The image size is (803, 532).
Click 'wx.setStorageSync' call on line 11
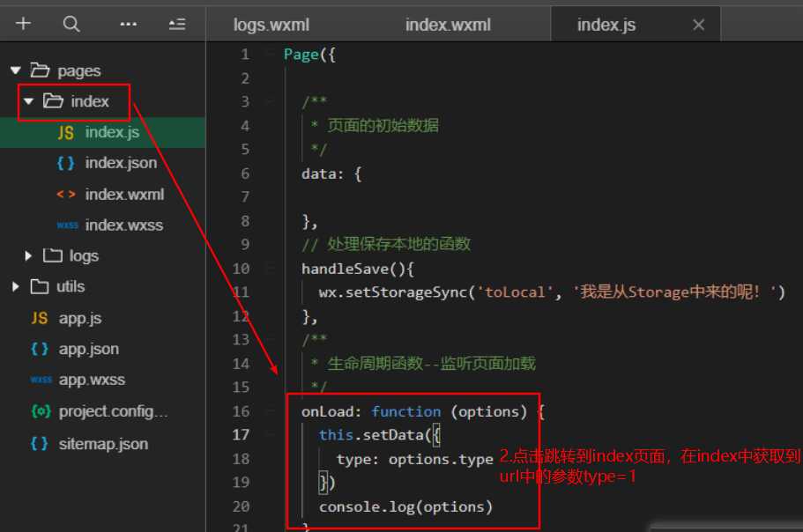pos(393,292)
